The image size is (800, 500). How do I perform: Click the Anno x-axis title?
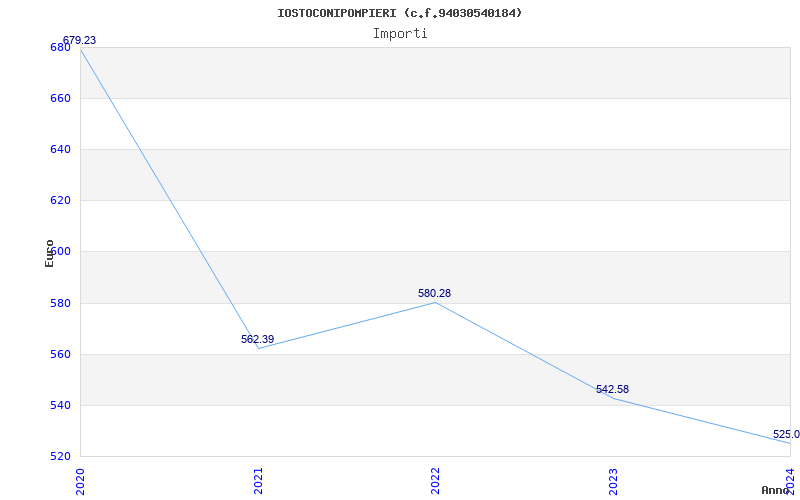(x=776, y=491)
